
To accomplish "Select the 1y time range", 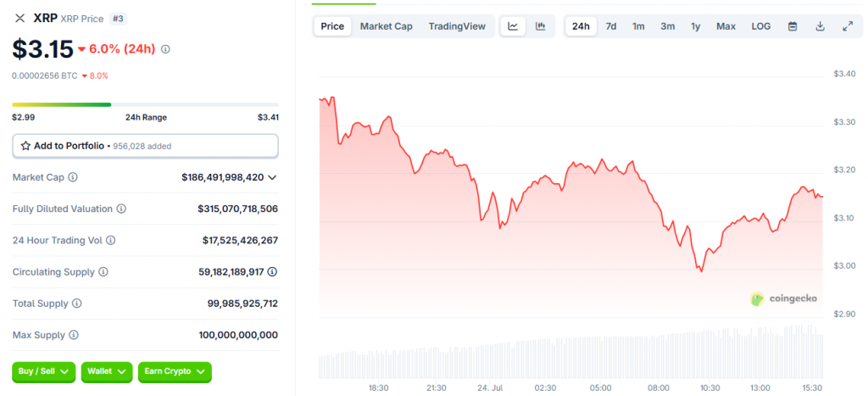I will click(695, 26).
